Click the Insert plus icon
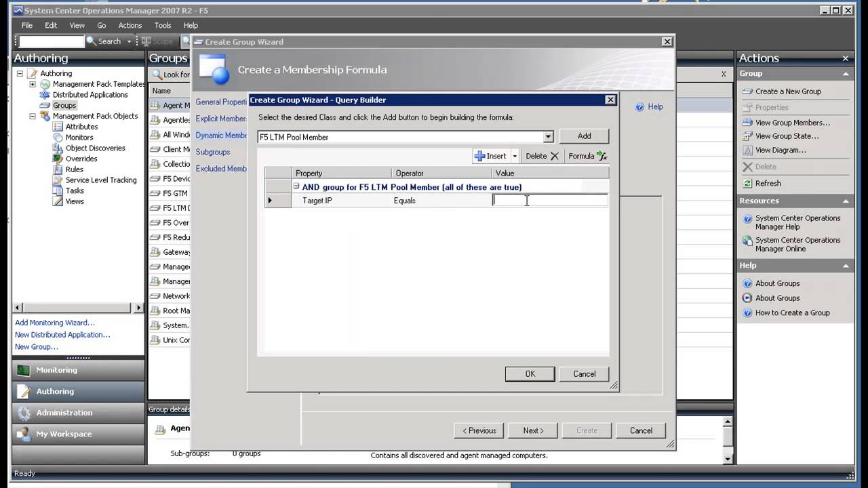 [x=479, y=156]
